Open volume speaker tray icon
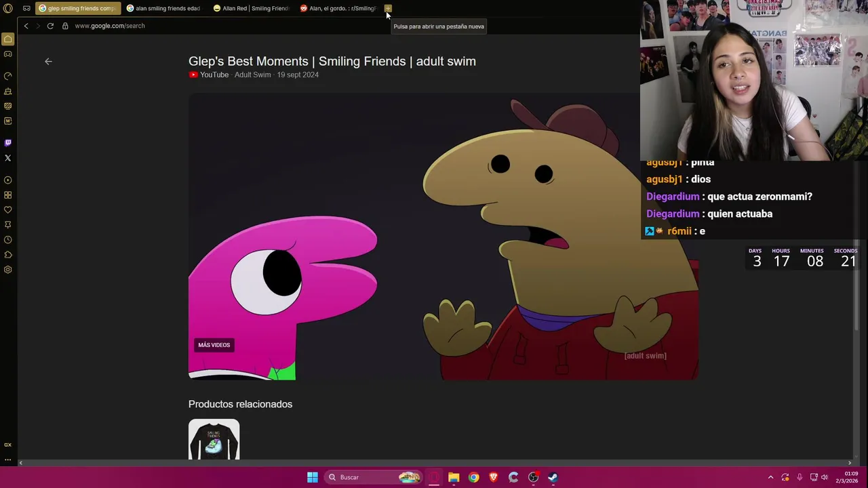Screen dimensions: 868x488 [825, 477]
